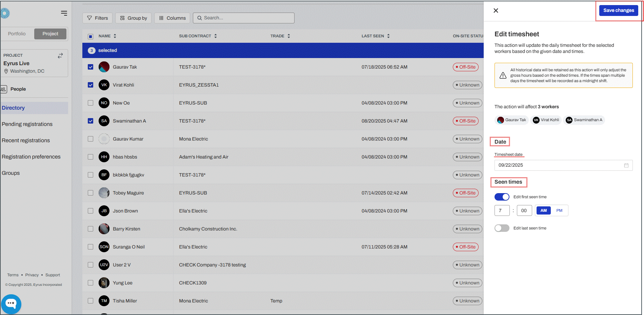Toggle the select-all header checkbox

coord(90,36)
